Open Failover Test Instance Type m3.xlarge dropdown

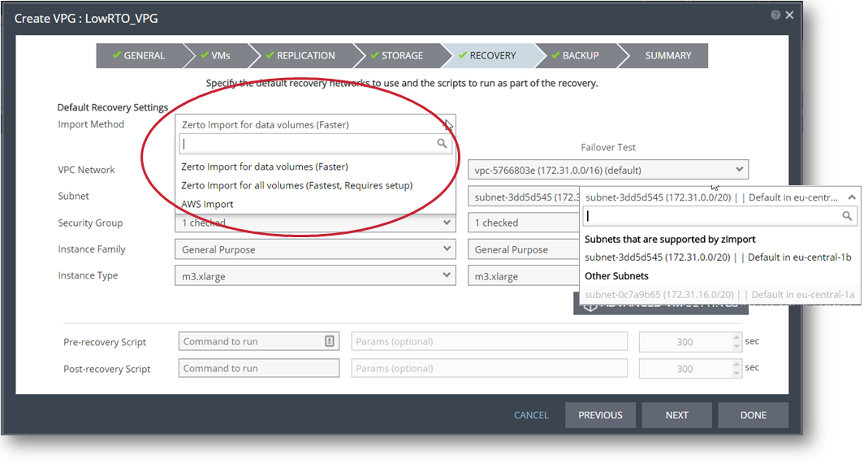click(x=524, y=276)
